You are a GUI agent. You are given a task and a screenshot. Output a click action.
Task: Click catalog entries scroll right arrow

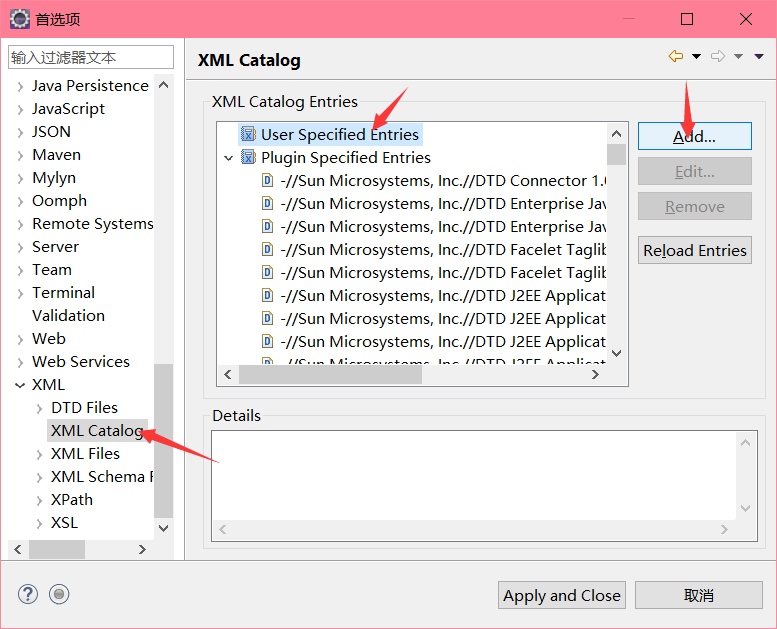point(595,375)
